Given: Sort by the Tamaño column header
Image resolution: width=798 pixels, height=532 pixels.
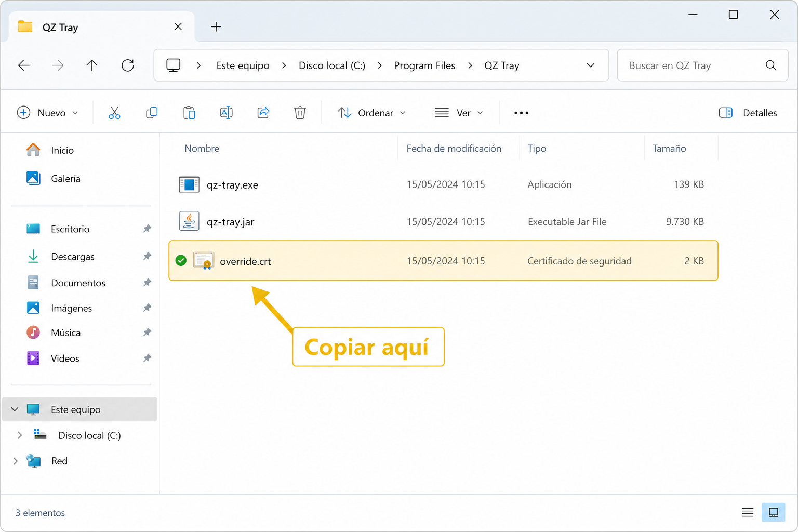Looking at the screenshot, I should (669, 149).
